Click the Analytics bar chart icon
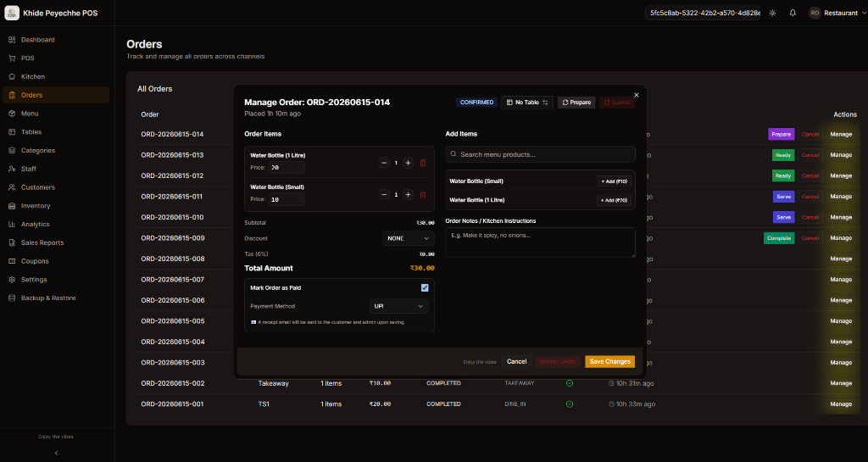 12,224
